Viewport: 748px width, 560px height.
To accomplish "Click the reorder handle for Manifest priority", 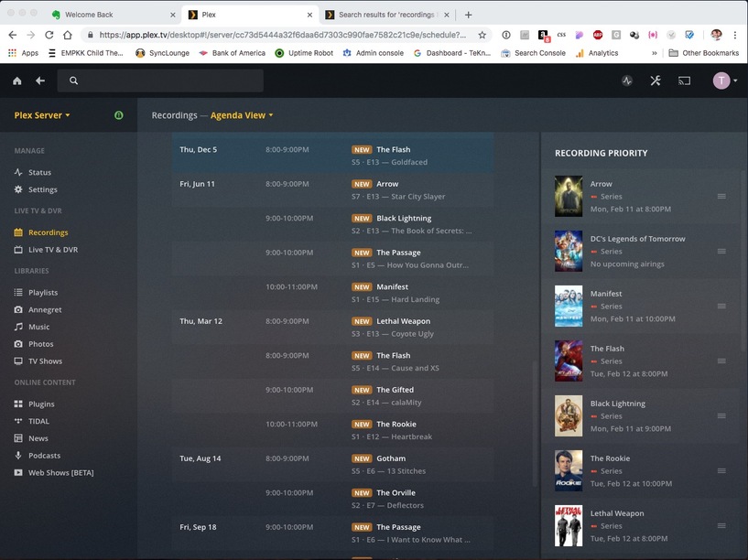I will 721,306.
